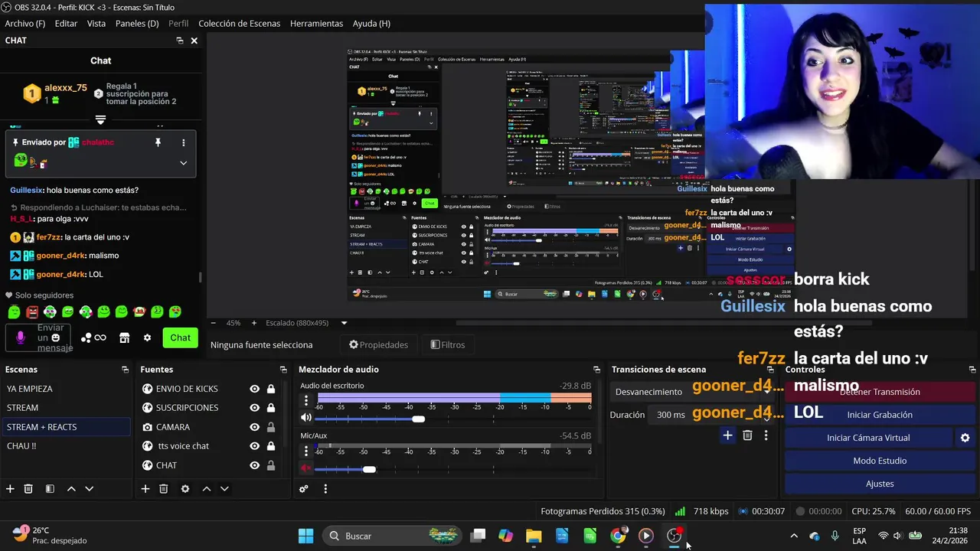Undock the Controles panel with the float icon

tap(971, 370)
